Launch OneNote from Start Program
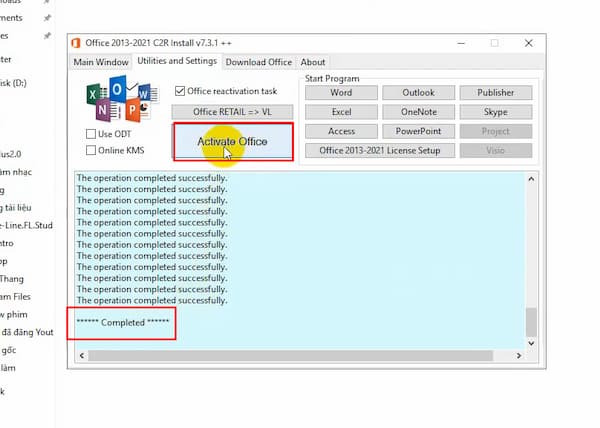 419,112
